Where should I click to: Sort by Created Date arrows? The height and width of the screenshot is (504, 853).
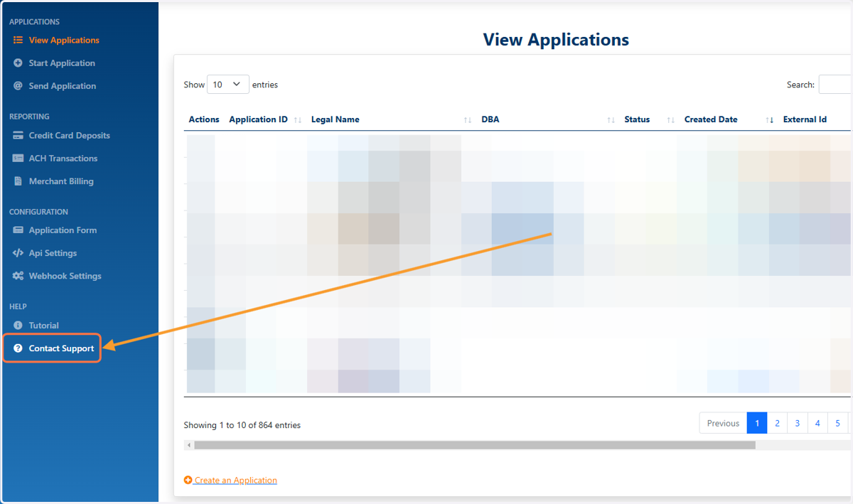[770, 120]
